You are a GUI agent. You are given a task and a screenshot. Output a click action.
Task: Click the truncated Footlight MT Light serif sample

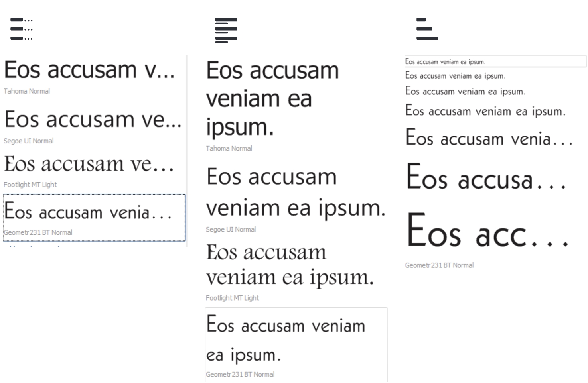(89, 164)
